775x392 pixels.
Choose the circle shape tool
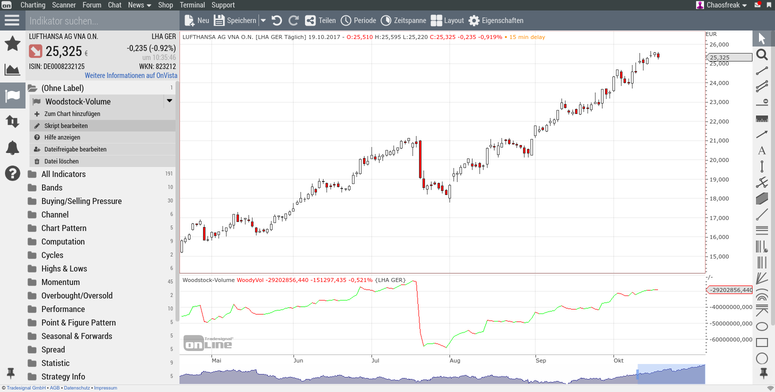click(x=762, y=359)
